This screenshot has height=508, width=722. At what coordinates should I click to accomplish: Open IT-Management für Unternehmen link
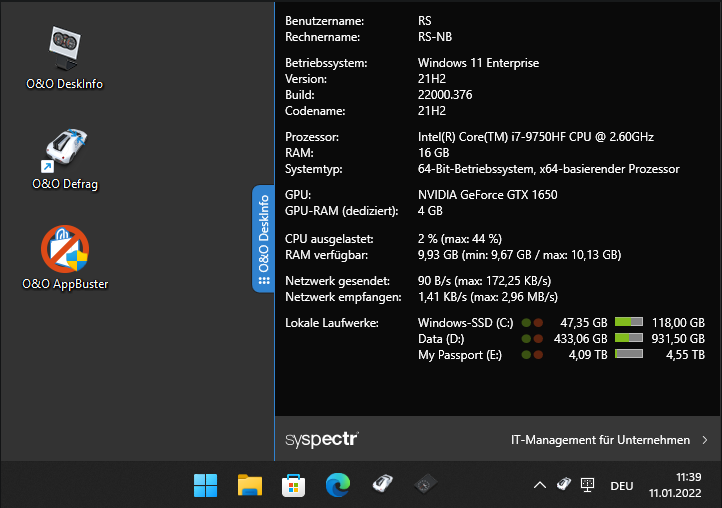pos(600,440)
